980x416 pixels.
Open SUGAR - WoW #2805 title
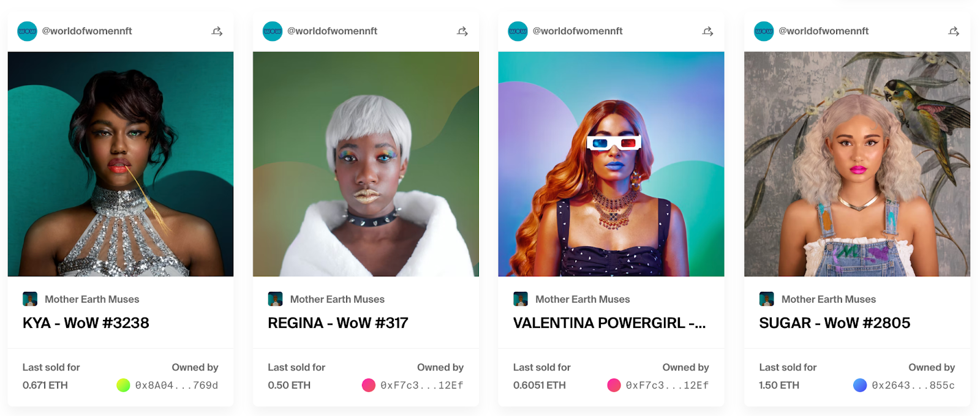(835, 323)
